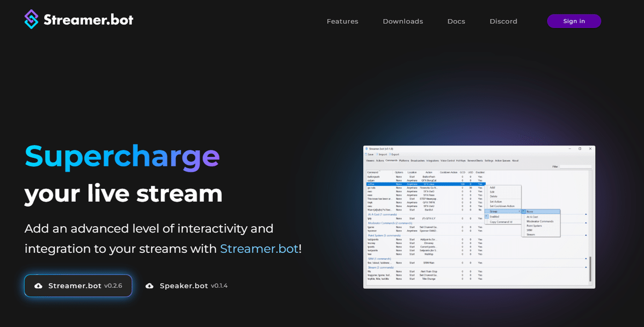Select the checked None option in Group submenu
The image size is (644, 327).
click(x=541, y=212)
